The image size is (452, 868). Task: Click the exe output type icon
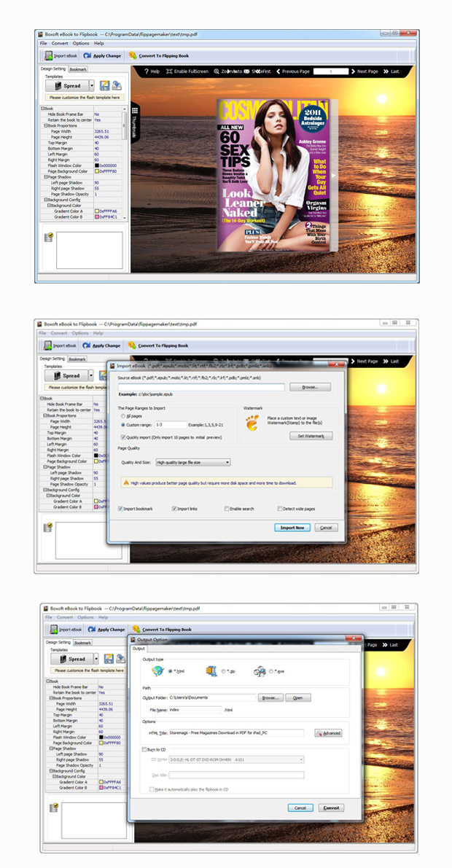point(260,670)
